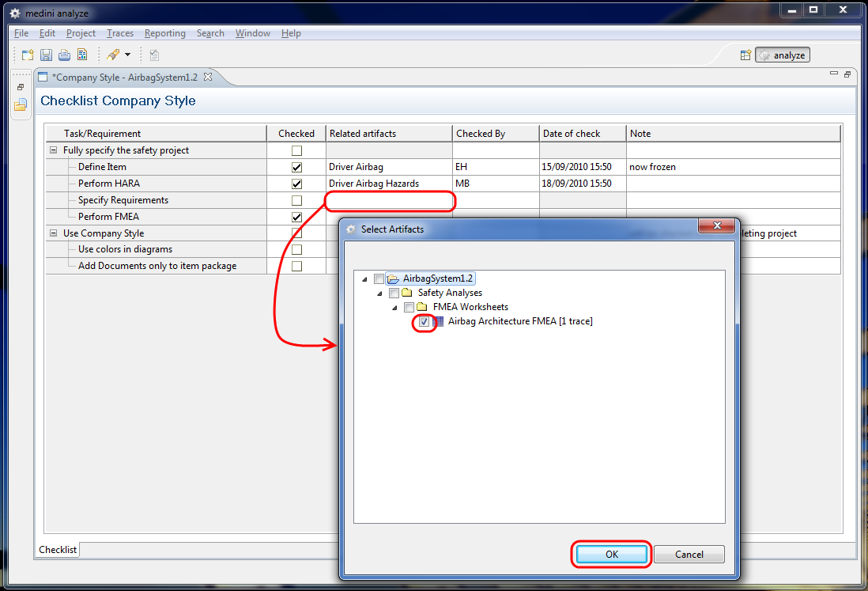Screen dimensions: 868x591
Task: Click the Related artifacts column header
Action: point(389,134)
